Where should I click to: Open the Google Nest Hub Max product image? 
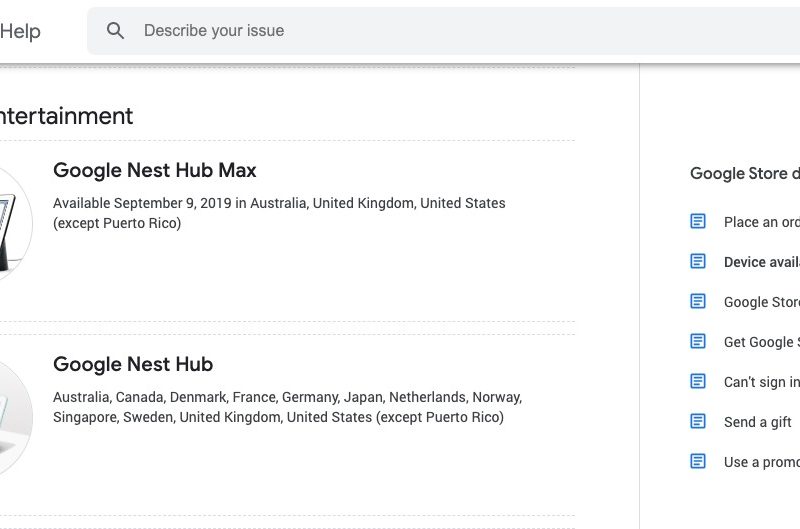click(14, 221)
